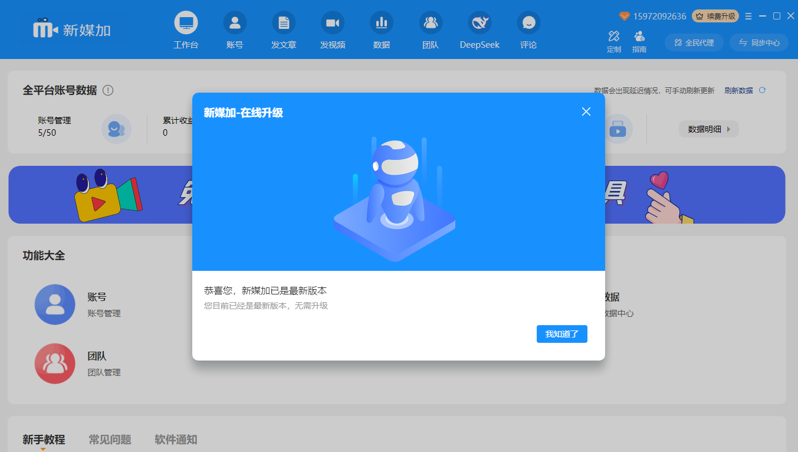
Task: Click the info icon beside 全平台账号数据
Action: coord(108,90)
